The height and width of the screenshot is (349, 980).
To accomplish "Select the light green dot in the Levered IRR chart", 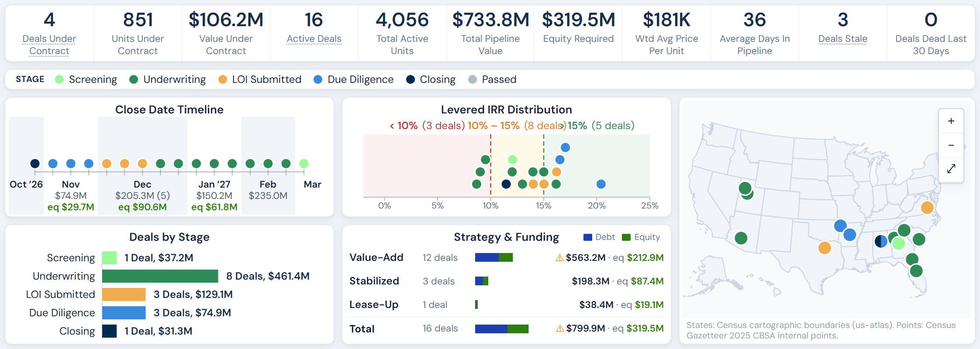I will [513, 160].
